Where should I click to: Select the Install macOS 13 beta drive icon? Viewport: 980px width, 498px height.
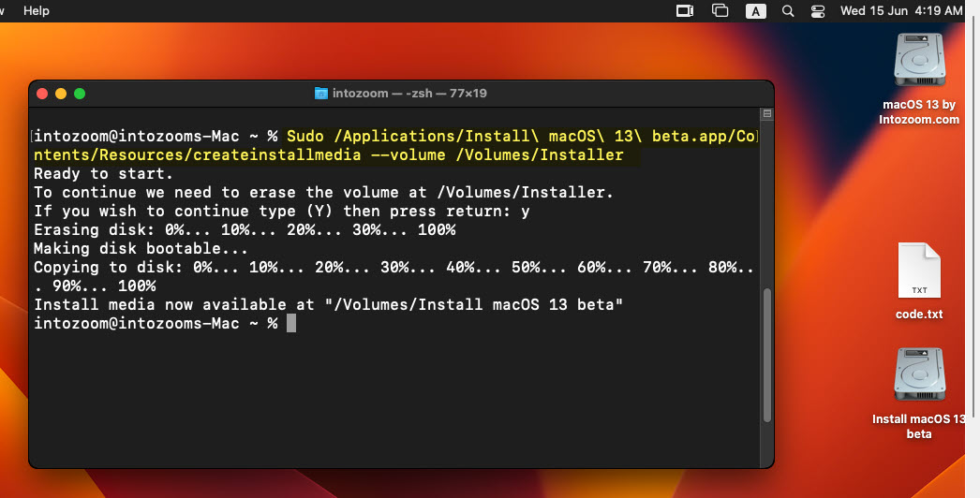[919, 373]
